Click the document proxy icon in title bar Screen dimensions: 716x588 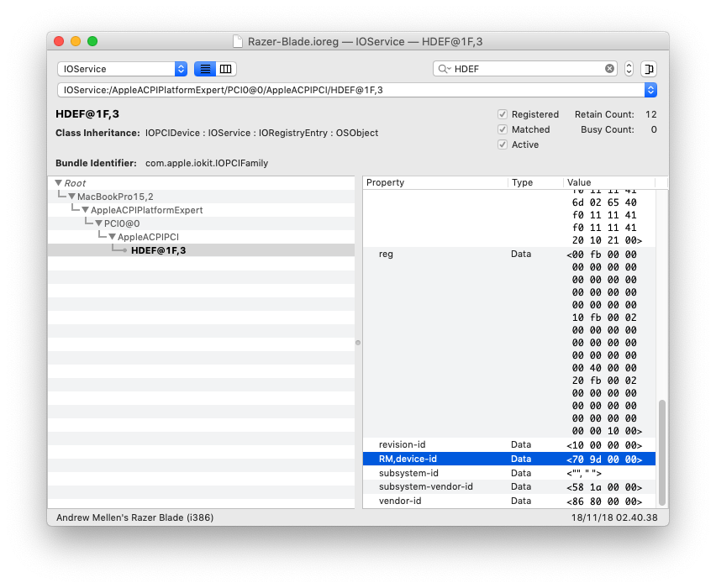click(238, 41)
